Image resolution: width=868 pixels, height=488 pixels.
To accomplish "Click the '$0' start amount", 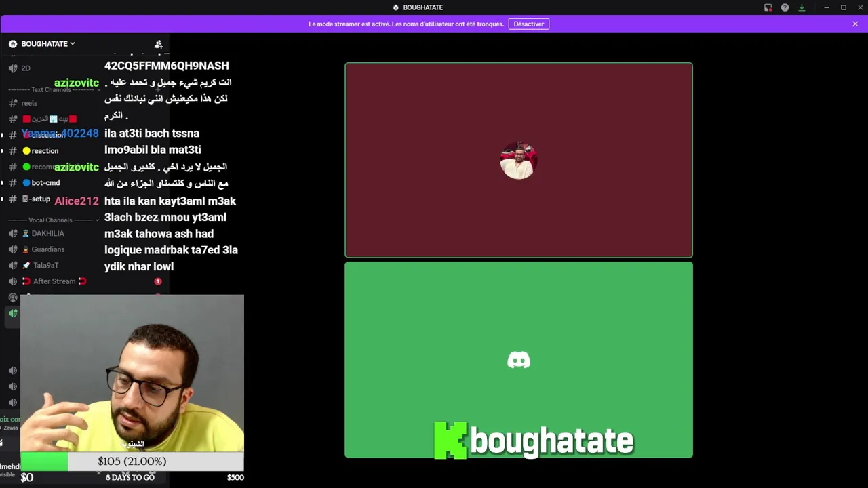I will click(27, 478).
